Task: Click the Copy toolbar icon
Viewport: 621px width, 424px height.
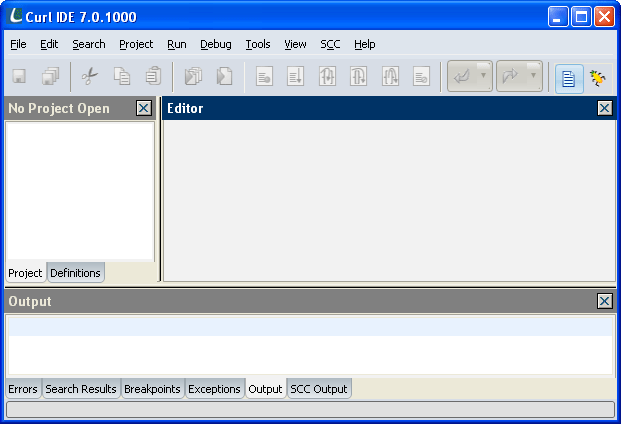Action: (x=122, y=77)
